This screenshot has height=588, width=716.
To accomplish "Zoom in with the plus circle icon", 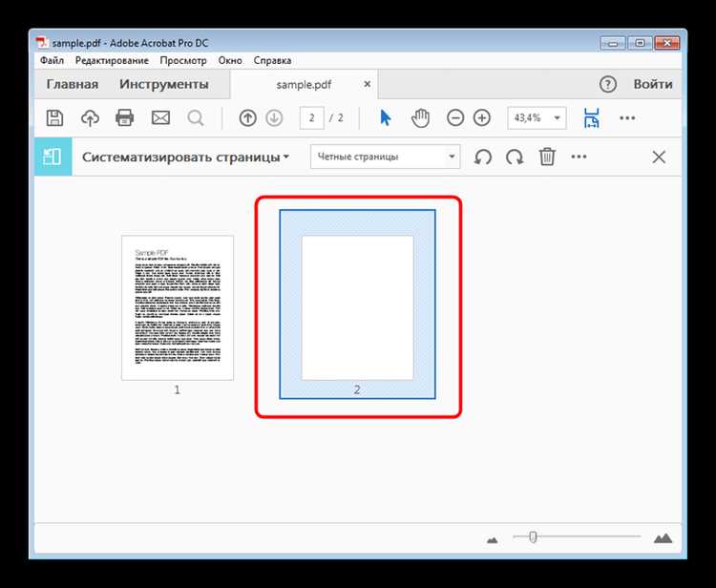I will tap(482, 118).
